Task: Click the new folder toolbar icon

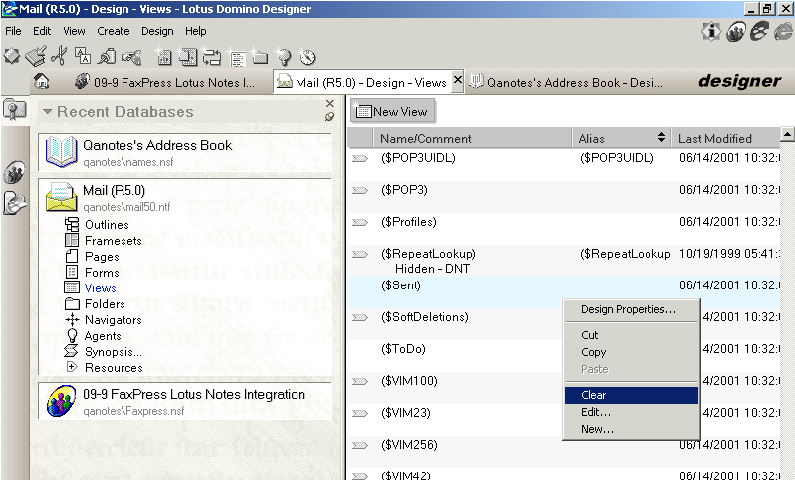Action: [x=261, y=57]
